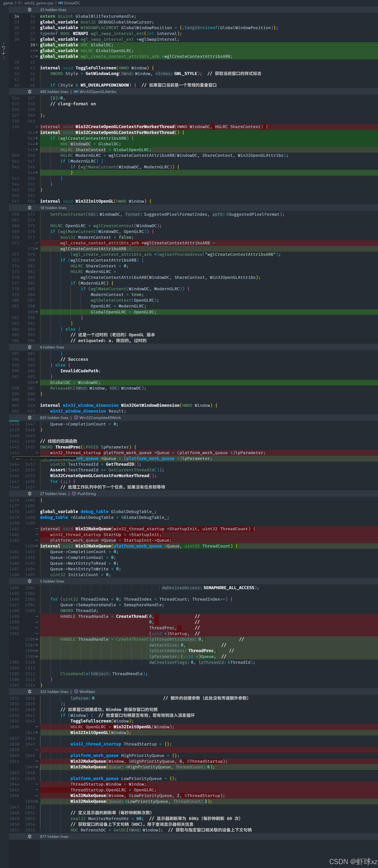This screenshot has width=378, height=868.
Task: Click the C++ file icon in breadcrumb
Action: pos(21,3)
